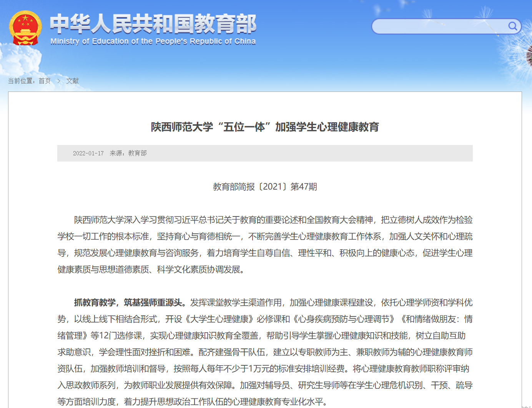The image size is (532, 408).
Task: Click the English Ministry of Education subtitle
Action: [x=153, y=42]
